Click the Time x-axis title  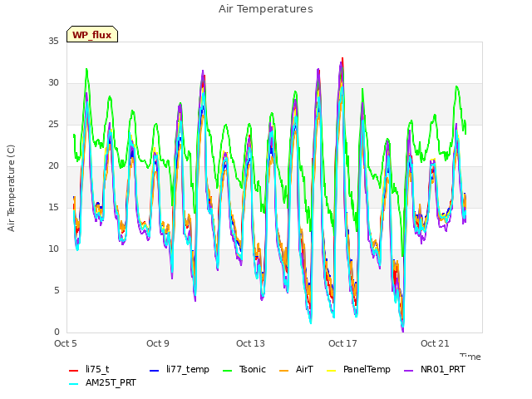[x=470, y=357]
